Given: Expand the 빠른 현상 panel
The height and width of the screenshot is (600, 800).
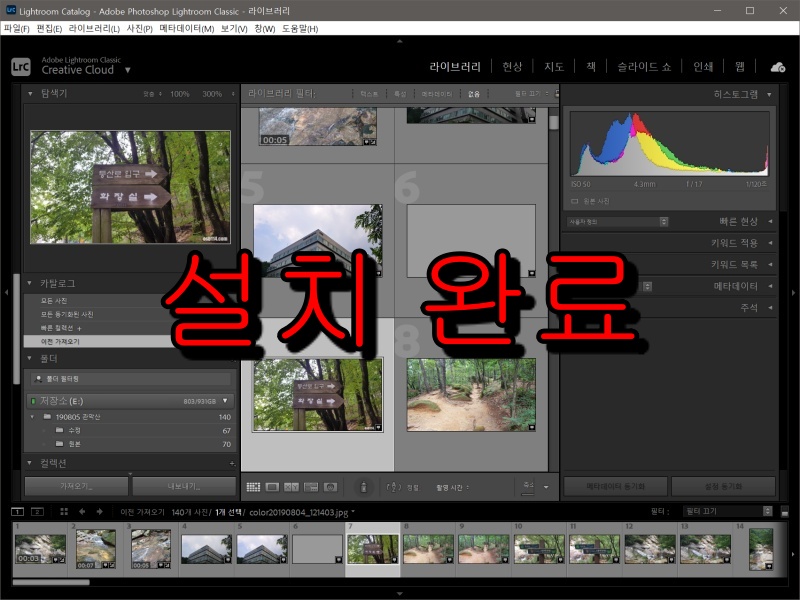Looking at the screenshot, I should pyautogui.click(x=770, y=221).
